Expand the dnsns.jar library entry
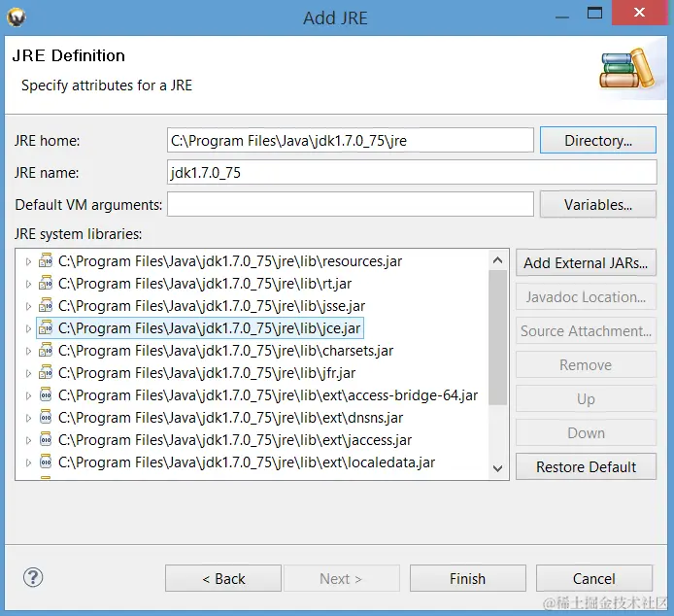The width and height of the screenshot is (674, 616). [28, 418]
